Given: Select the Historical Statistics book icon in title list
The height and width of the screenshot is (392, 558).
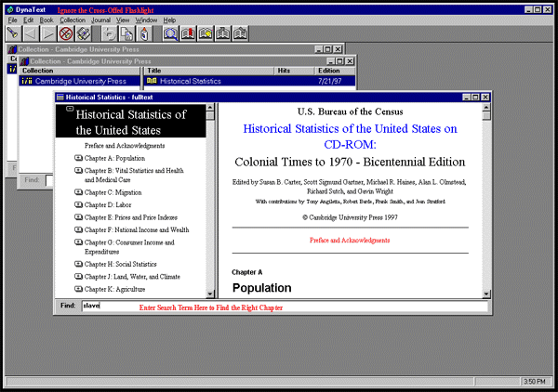Looking at the screenshot, I should [152, 81].
